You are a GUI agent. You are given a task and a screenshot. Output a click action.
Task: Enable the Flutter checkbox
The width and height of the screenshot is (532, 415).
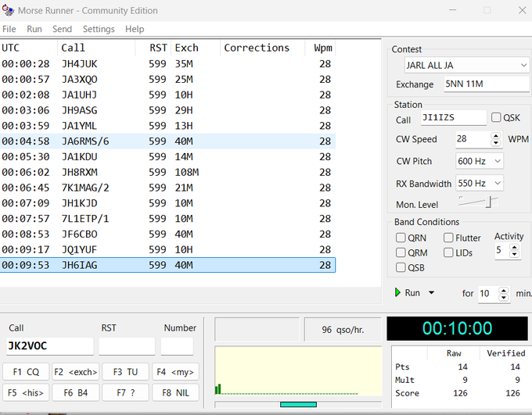point(448,238)
